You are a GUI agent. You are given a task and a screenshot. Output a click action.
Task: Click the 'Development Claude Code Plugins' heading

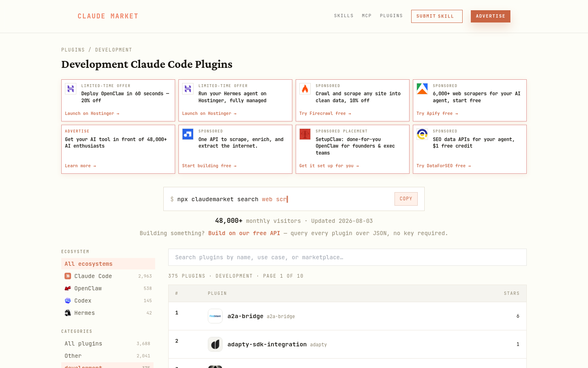coord(147,64)
